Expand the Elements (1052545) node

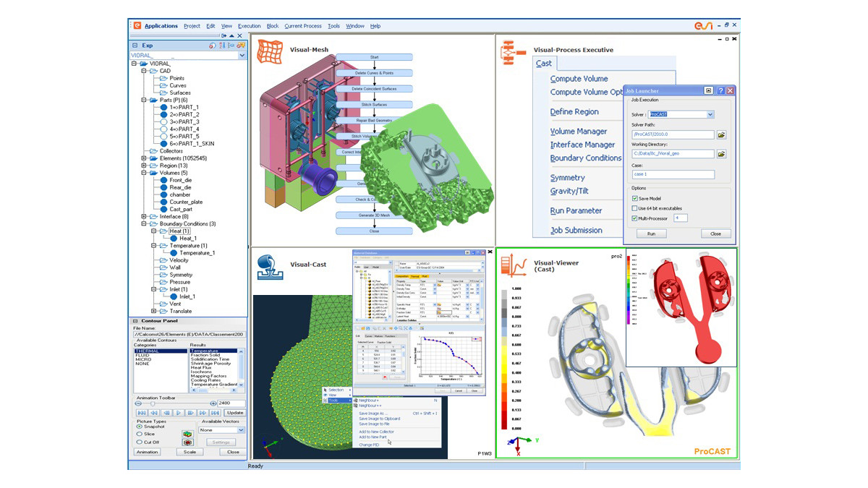click(x=145, y=158)
